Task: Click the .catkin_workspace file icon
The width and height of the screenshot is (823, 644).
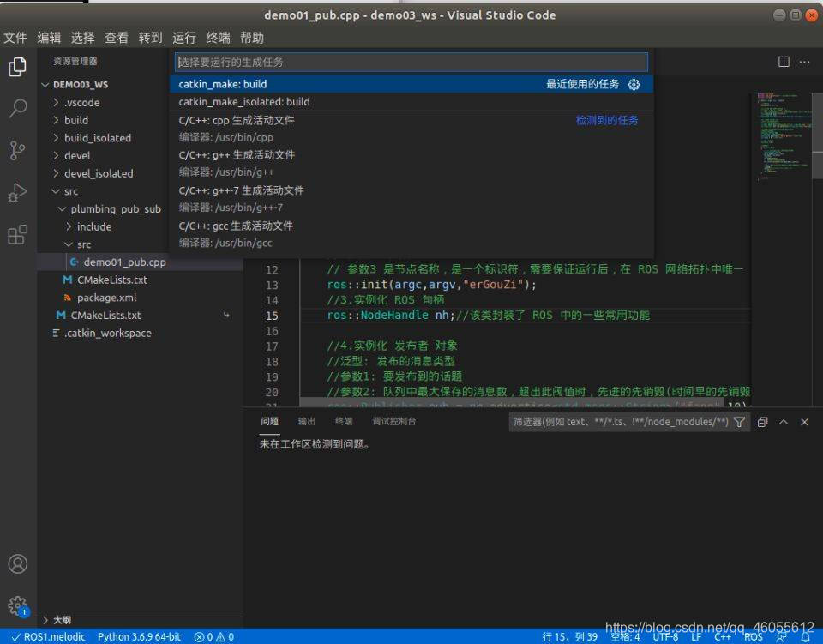Action: pyautogui.click(x=57, y=333)
